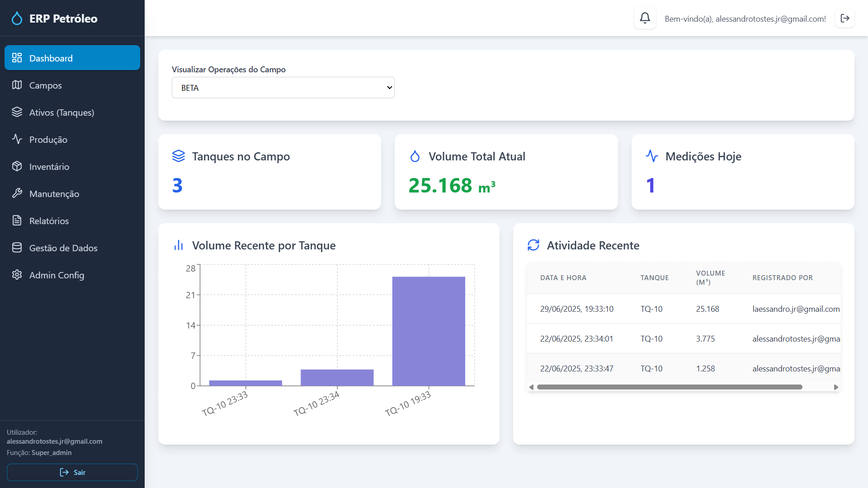The height and width of the screenshot is (488, 868).
Task: Select the Ativos (Tanques) layers icon
Action: [x=17, y=112]
